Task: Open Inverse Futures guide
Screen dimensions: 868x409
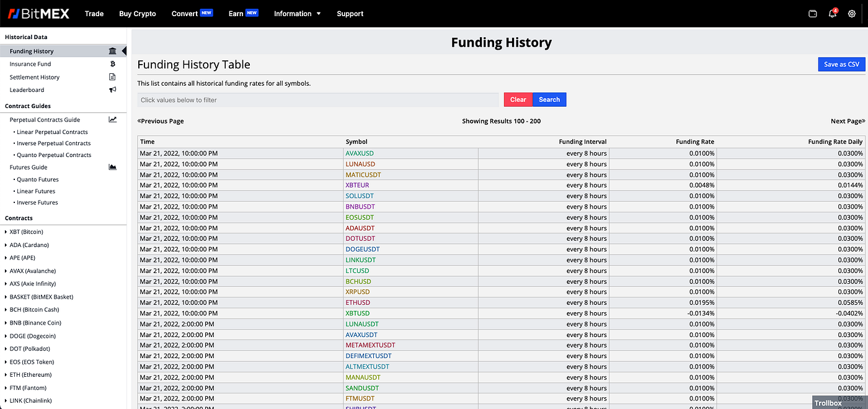Action: click(37, 202)
